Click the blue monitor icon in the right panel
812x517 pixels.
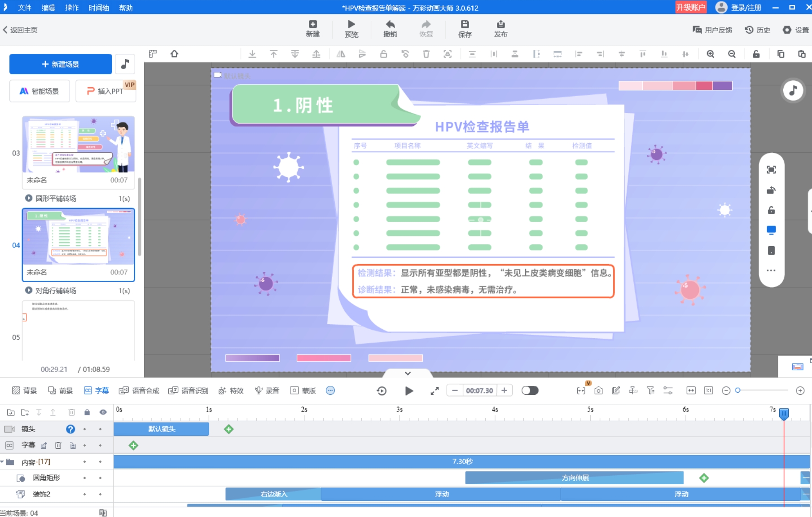click(771, 230)
